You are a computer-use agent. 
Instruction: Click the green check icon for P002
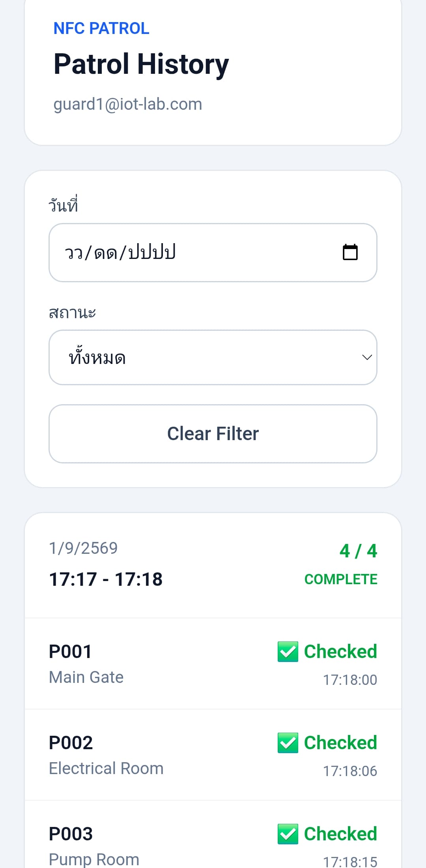tap(288, 743)
